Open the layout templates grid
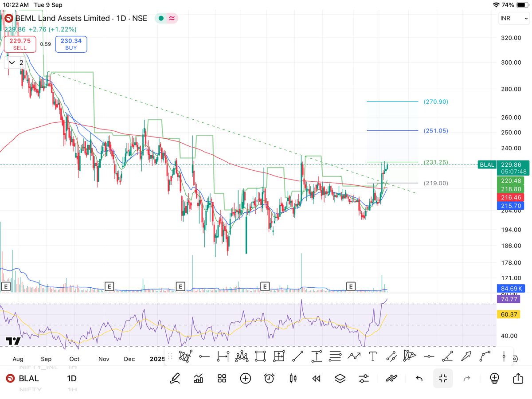Image resolution: width=532 pixels, height=399 pixels. pyautogui.click(x=222, y=378)
